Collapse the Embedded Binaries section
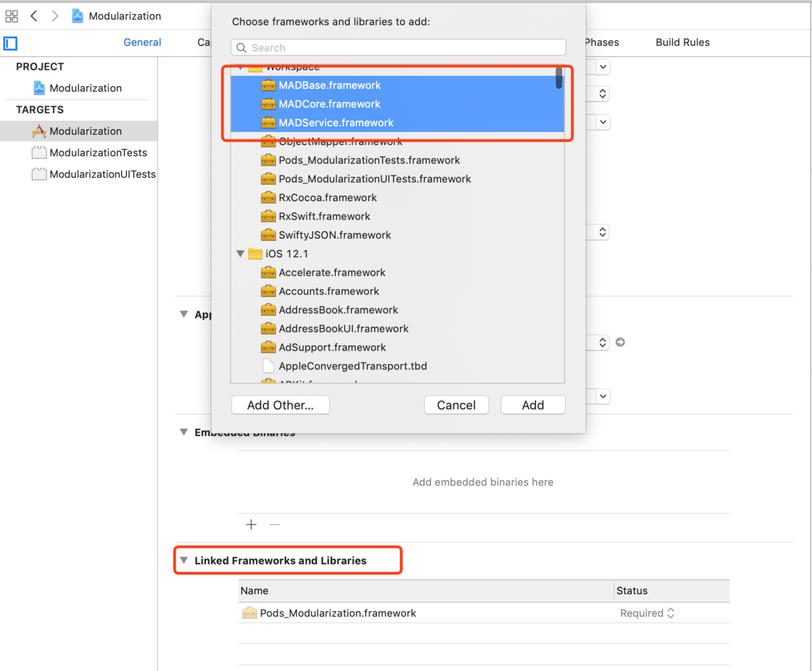This screenshot has width=812, height=671. 183,432
